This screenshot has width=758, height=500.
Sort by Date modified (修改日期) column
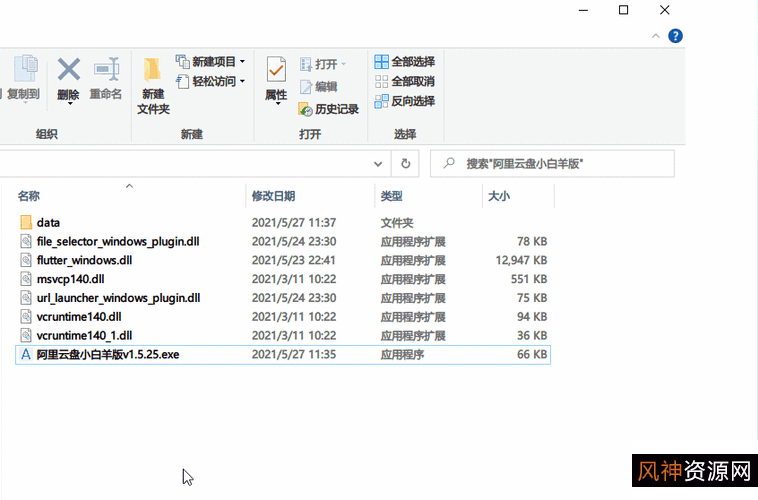click(273, 196)
